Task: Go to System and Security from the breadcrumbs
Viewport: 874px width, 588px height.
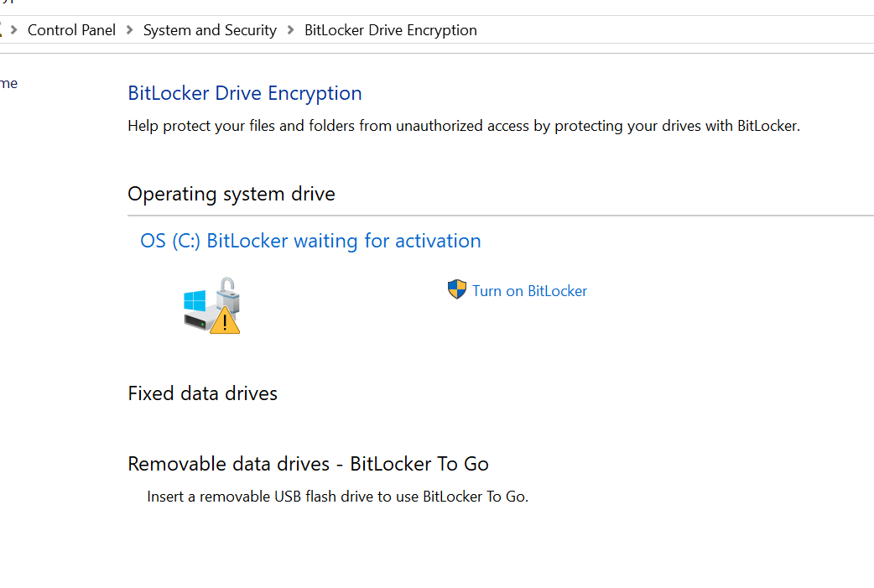Action: pyautogui.click(x=210, y=29)
